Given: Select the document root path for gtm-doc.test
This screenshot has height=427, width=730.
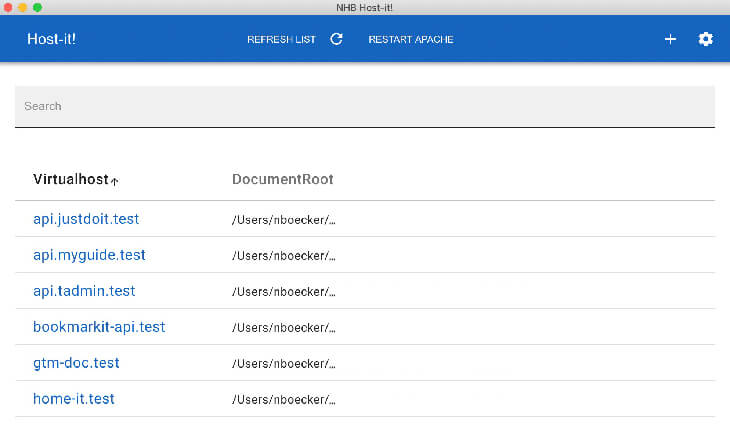Looking at the screenshot, I should click(x=284, y=364).
